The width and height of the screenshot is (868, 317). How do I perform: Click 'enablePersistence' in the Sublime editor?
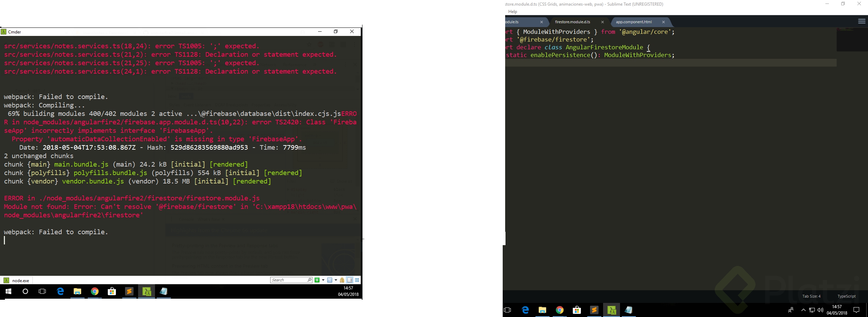[x=560, y=55]
